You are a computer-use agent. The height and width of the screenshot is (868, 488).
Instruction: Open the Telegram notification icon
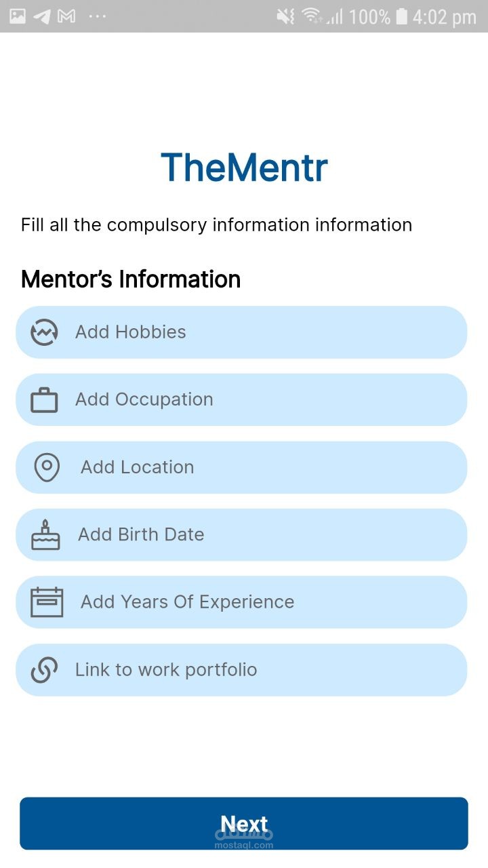[x=42, y=16]
